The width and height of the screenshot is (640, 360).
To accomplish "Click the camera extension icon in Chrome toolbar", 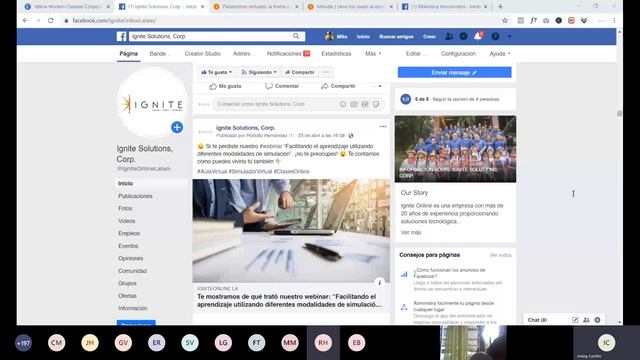I will pyautogui.click(x=546, y=20).
